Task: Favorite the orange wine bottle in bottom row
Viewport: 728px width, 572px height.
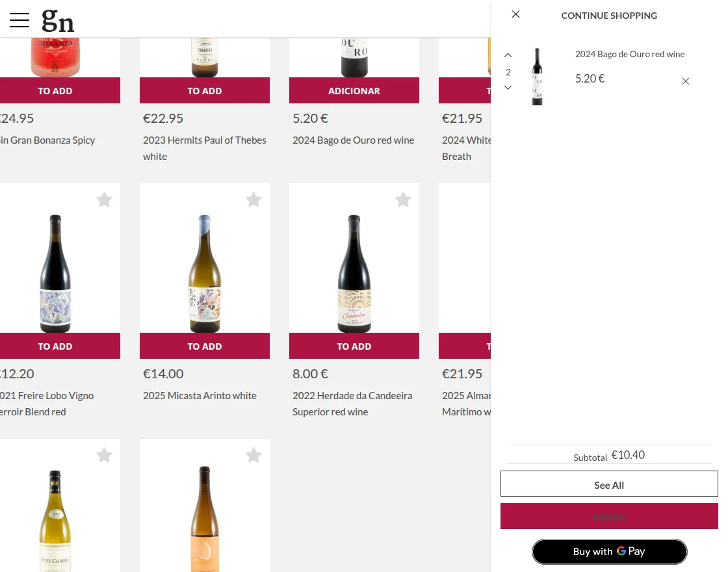Action: pos(253,455)
